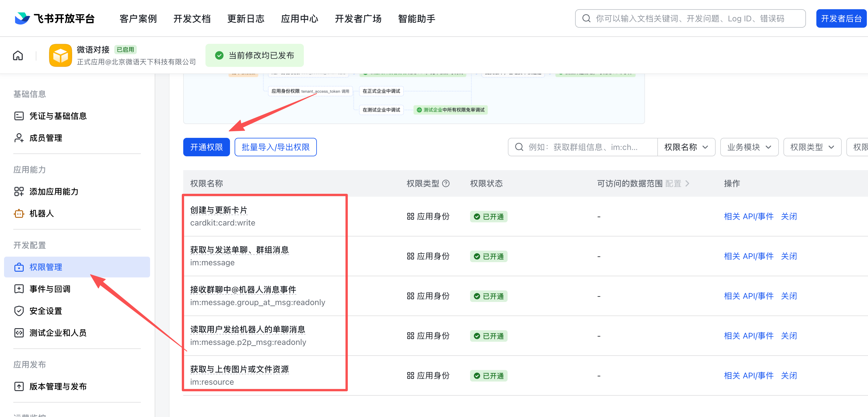Image resolution: width=868 pixels, height=417 pixels.
Task: Open 开发文档 in top navigation
Action: [192, 18]
